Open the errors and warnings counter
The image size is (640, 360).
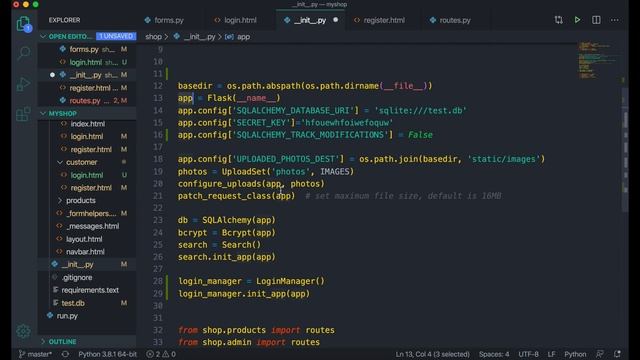[161, 354]
